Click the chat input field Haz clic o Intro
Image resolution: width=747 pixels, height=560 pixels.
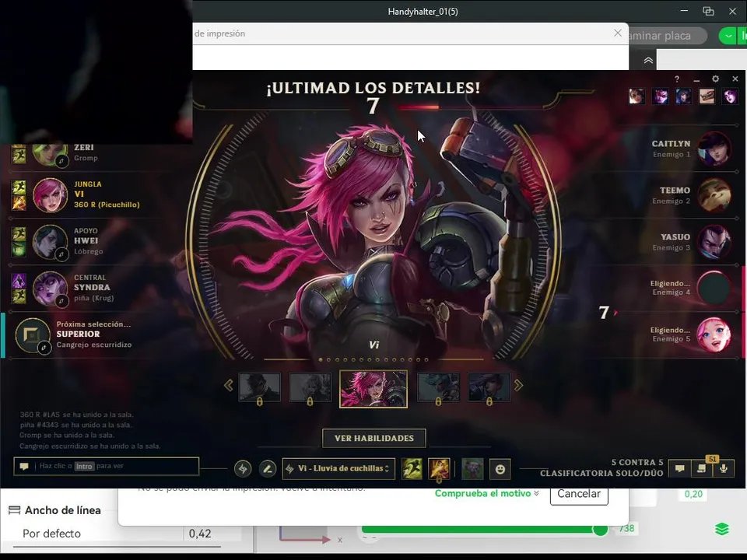point(107,466)
